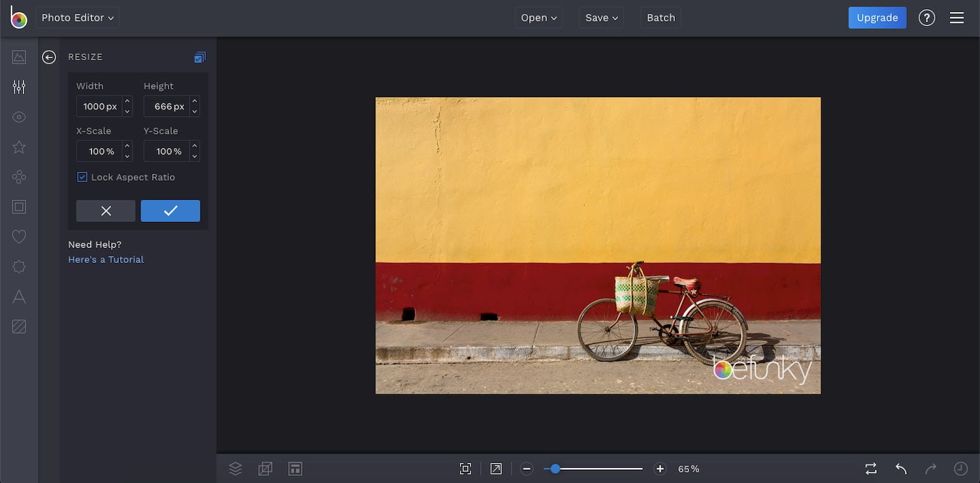The width and height of the screenshot is (980, 483).
Task: Open the Frames square icon
Action: click(19, 207)
